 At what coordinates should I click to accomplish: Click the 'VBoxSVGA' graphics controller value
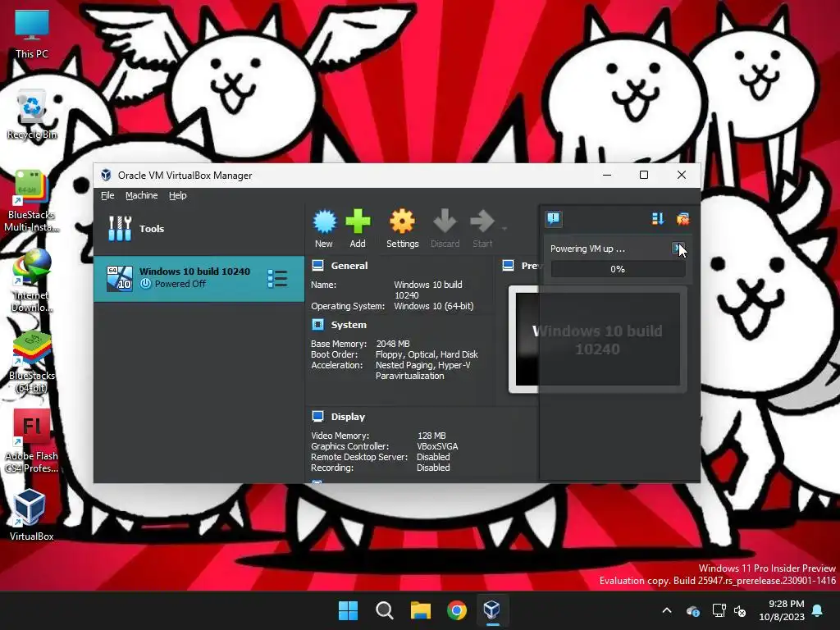(x=437, y=446)
